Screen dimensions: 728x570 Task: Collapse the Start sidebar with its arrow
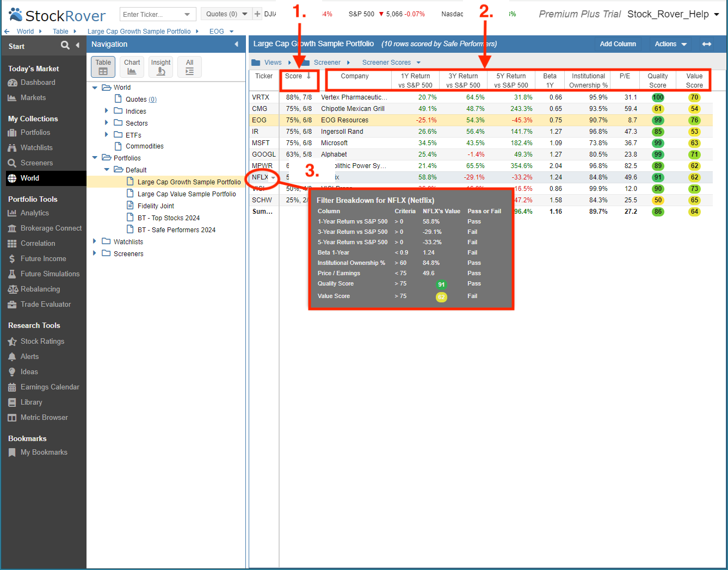78,46
